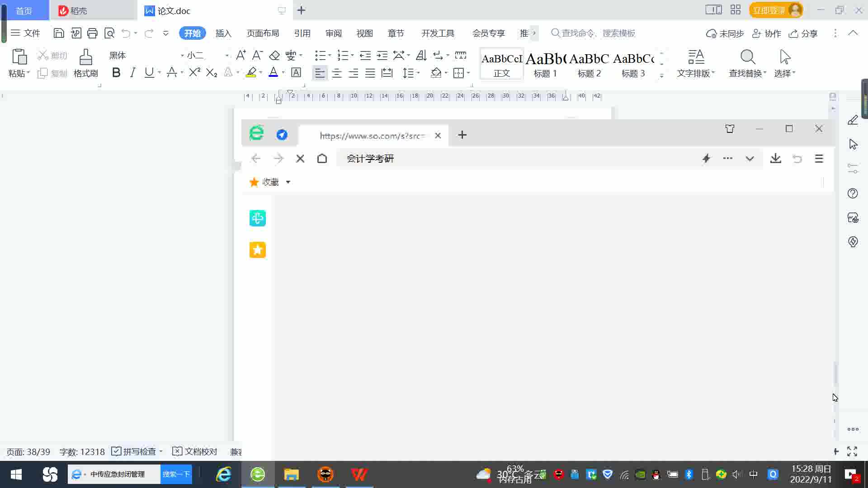Viewport: 868px width, 488px height.
Task: Toggle italic formatting
Action: tap(132, 73)
